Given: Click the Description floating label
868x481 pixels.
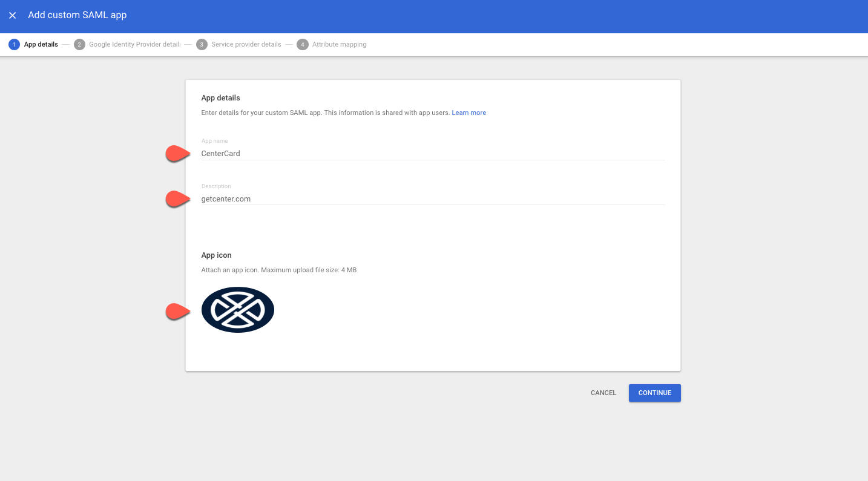Looking at the screenshot, I should point(216,186).
